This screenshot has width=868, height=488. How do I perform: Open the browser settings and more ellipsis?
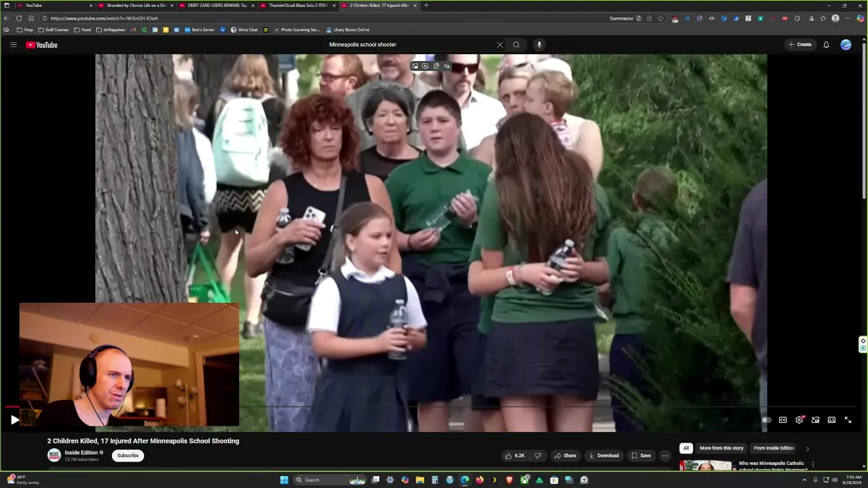pos(848,18)
